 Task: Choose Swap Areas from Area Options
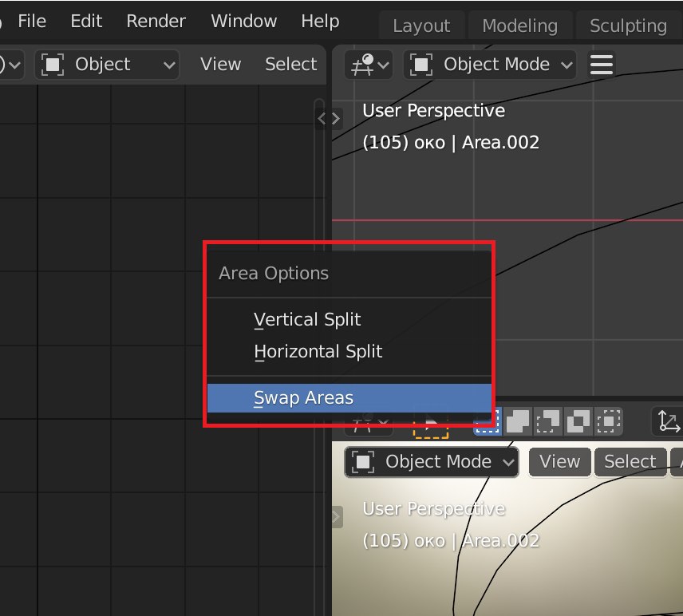(349, 397)
